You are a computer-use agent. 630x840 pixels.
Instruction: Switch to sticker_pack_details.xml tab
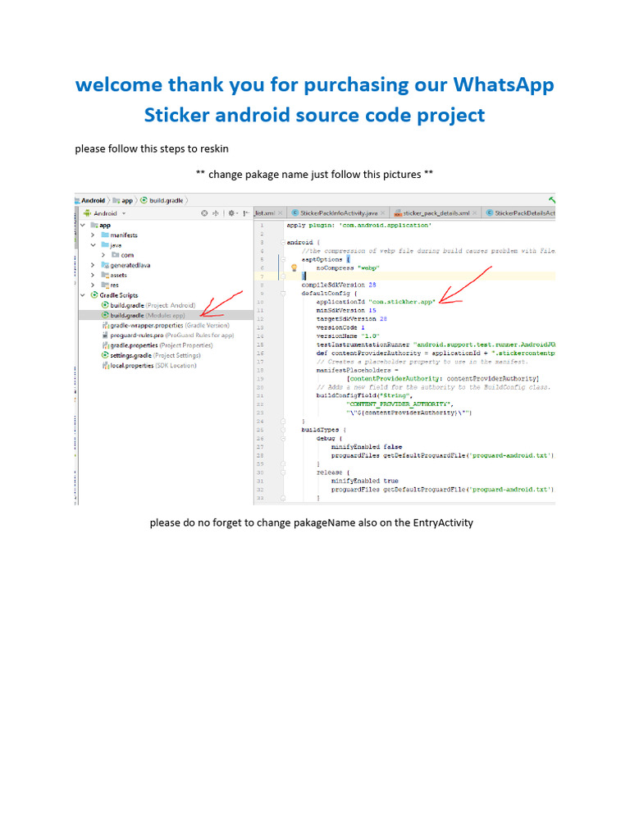pos(436,213)
